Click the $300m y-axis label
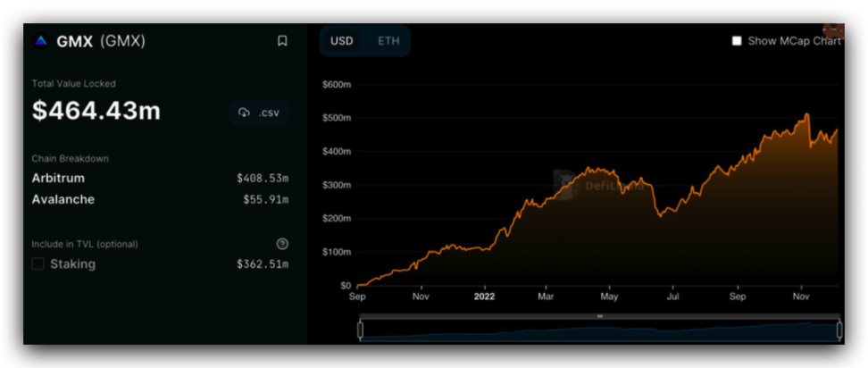This screenshot has width=868, height=368. [337, 185]
